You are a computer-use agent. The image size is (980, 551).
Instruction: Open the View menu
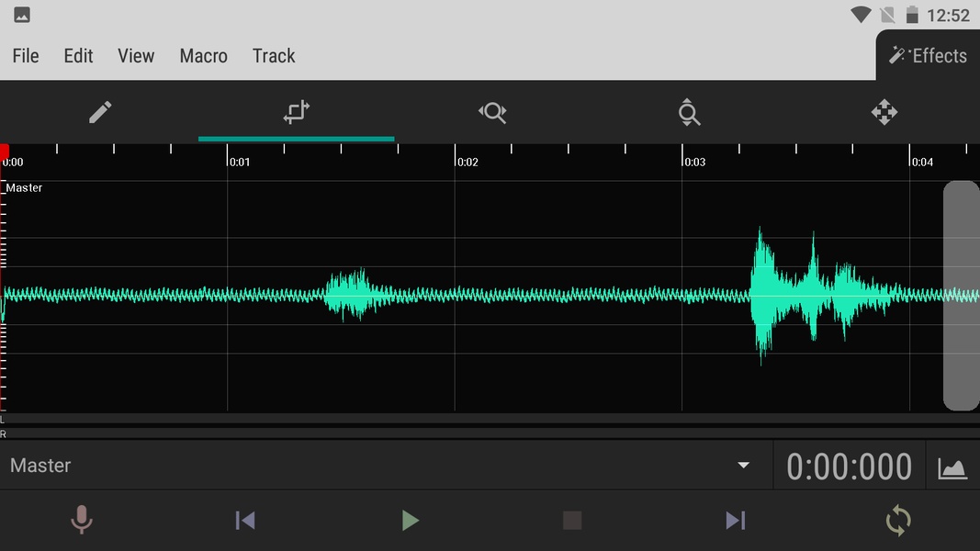click(x=136, y=56)
